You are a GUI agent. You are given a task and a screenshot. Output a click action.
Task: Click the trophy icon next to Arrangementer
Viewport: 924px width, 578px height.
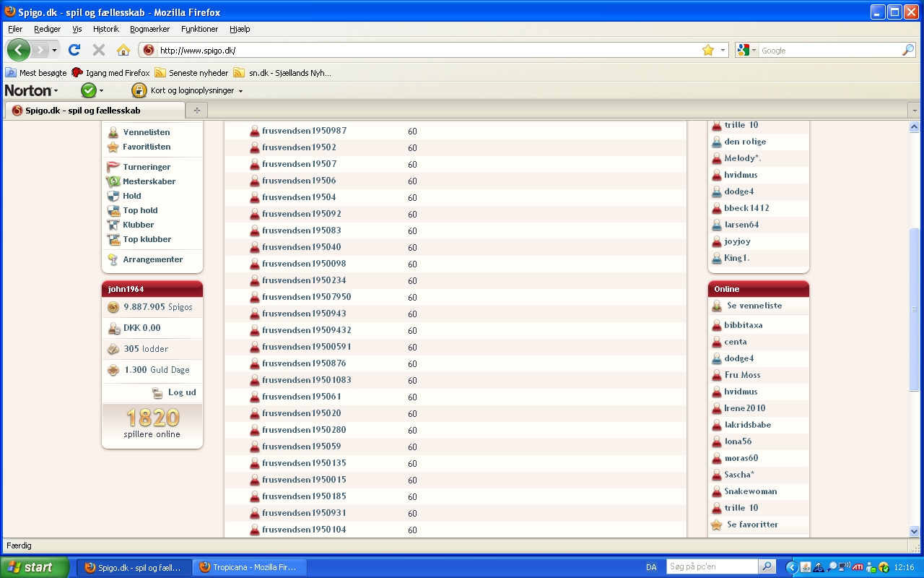pyautogui.click(x=113, y=259)
